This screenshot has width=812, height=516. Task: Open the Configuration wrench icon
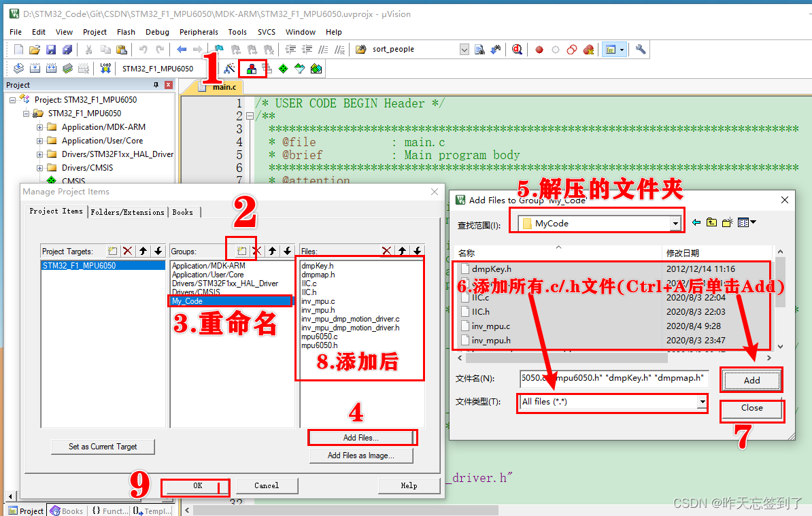tap(641, 50)
